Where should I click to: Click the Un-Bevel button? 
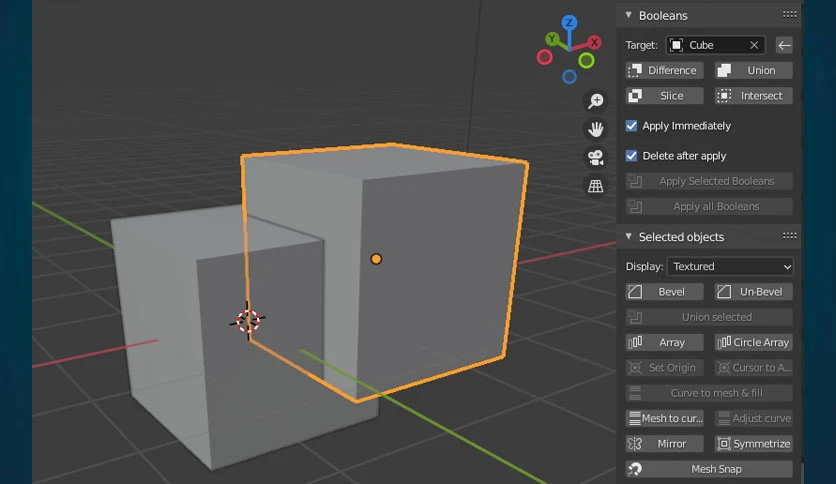(753, 292)
